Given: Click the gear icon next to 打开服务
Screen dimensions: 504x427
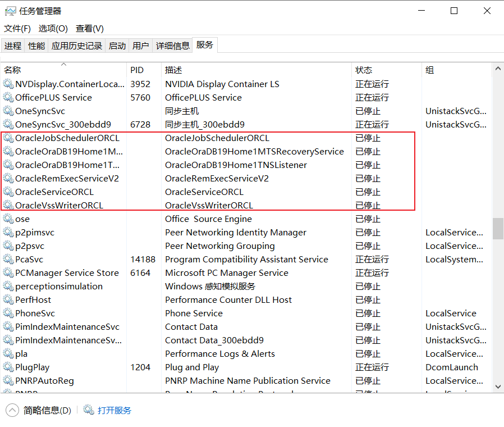Looking at the screenshot, I should coord(88,410).
